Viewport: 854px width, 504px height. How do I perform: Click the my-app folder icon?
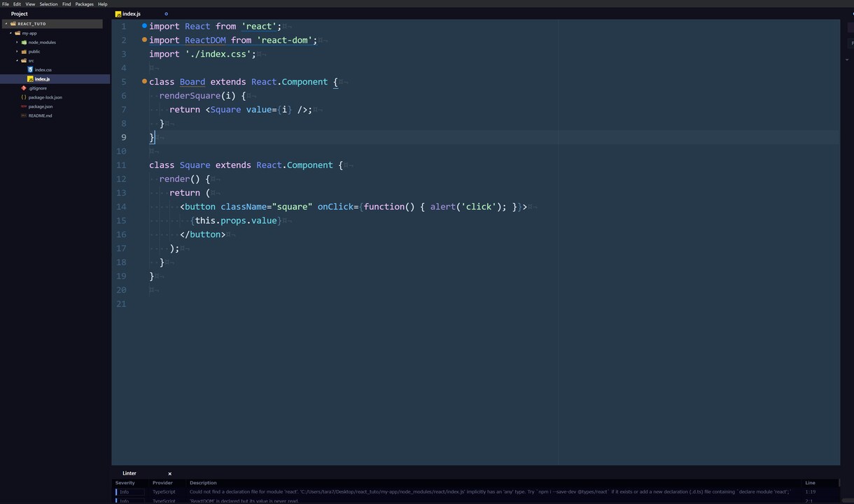point(18,33)
